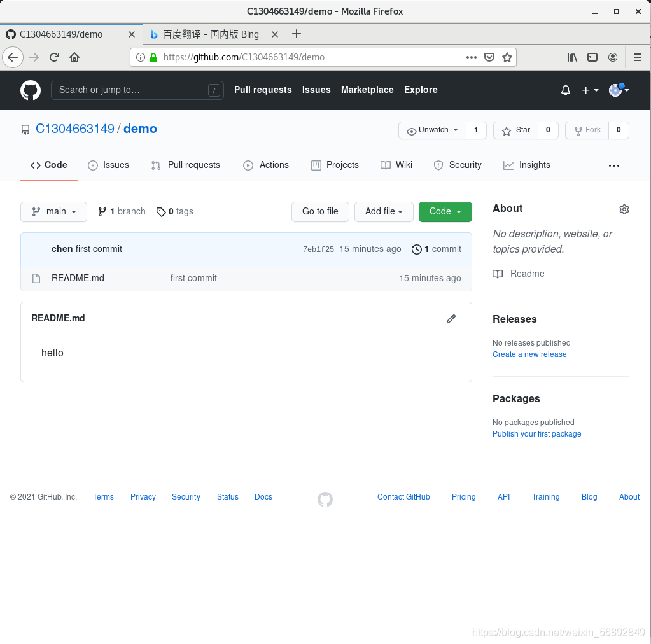The image size is (651, 644).
Task: Open Firefox account icon
Action: (613, 57)
